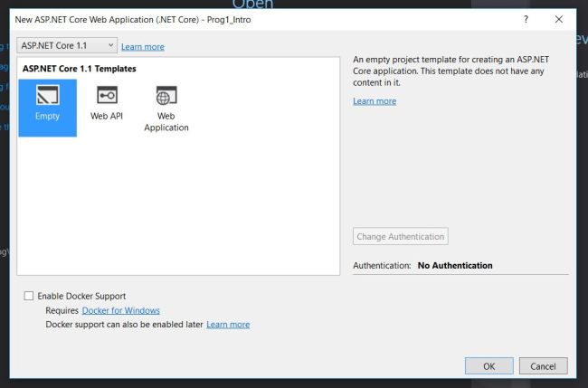Image resolution: width=588 pixels, height=388 pixels.
Task: Choose the Web API template icon
Action: pyautogui.click(x=107, y=96)
